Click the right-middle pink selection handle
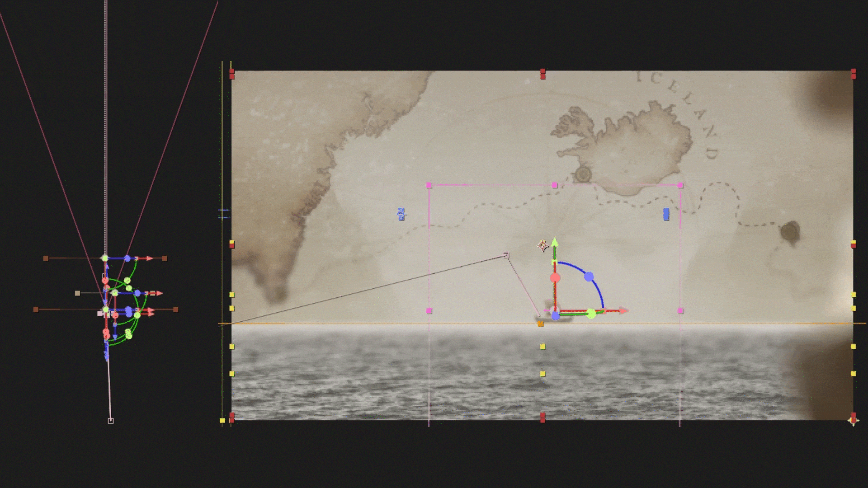Screen dimensions: 868x488 click(x=680, y=311)
